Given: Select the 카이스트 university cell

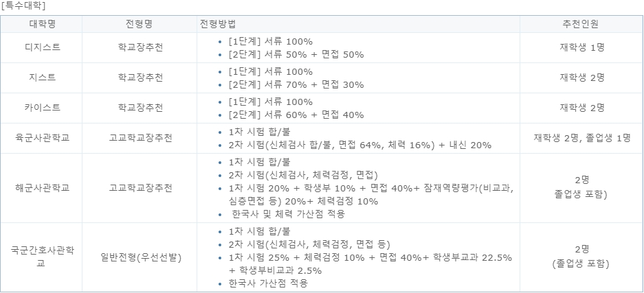Looking at the screenshot, I should click(x=43, y=108).
